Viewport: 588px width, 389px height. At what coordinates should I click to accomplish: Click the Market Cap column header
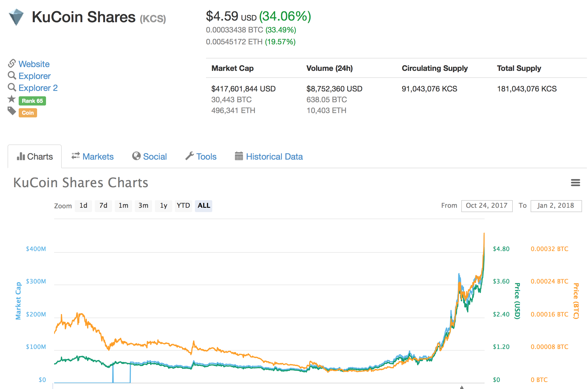[233, 68]
